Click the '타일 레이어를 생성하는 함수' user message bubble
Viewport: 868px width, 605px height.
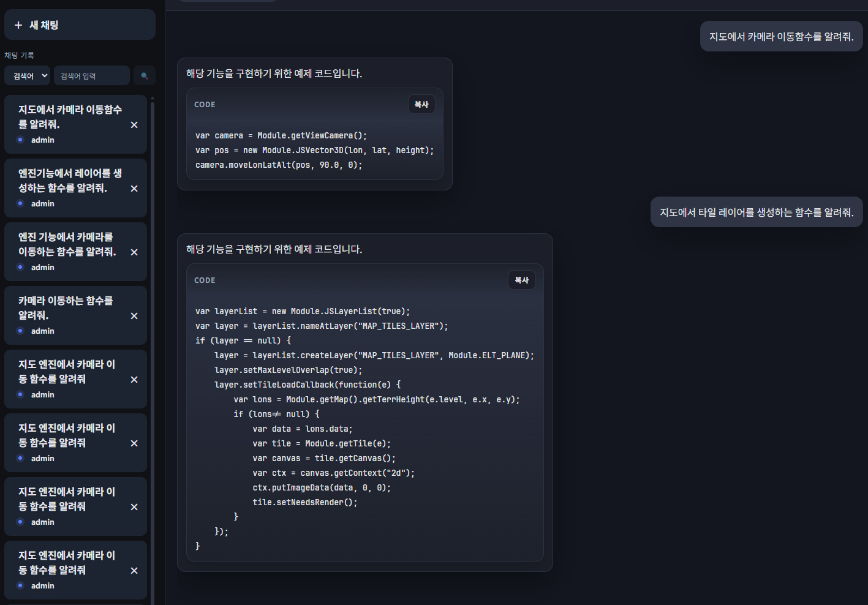tap(756, 212)
